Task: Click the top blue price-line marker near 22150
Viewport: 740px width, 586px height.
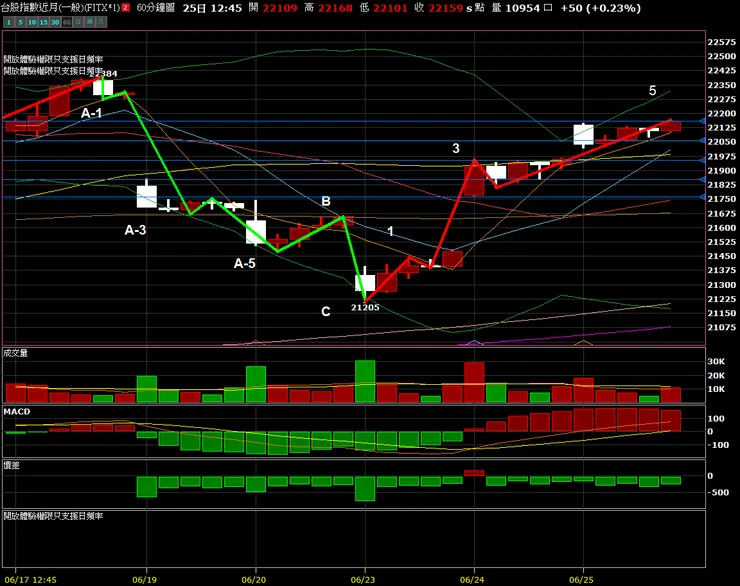Action: pyautogui.click(x=702, y=122)
